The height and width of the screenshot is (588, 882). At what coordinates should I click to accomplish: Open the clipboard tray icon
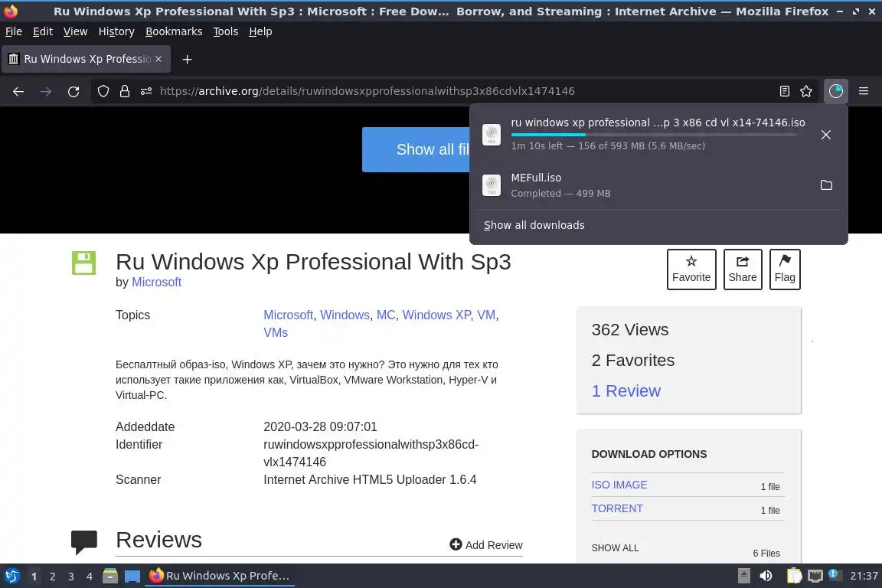click(x=794, y=577)
